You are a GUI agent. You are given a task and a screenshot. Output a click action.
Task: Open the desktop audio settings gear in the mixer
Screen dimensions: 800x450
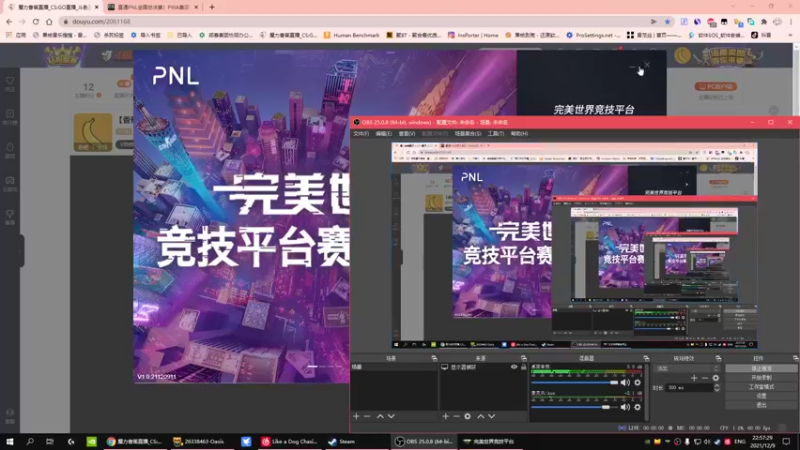coord(637,383)
